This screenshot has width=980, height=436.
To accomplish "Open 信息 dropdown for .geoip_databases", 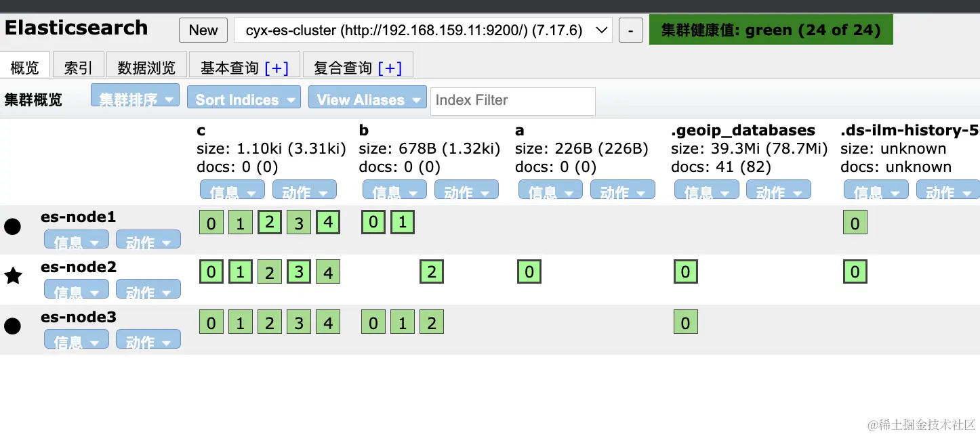I will [x=707, y=190].
